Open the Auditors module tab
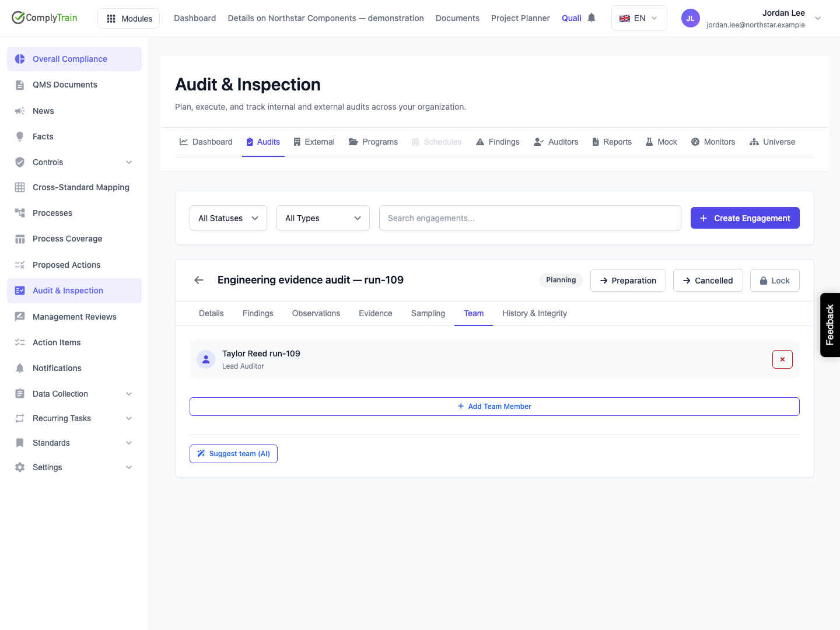840x630 pixels. (x=556, y=142)
